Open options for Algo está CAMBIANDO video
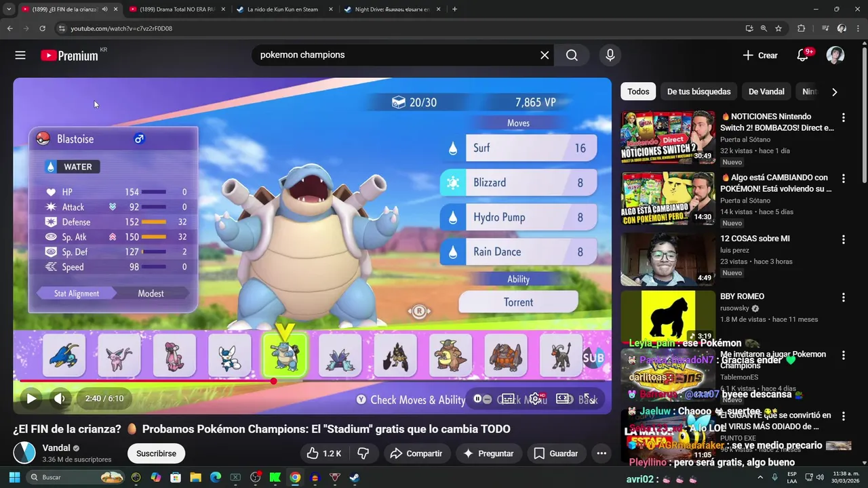Screen dimensions: 868x488 click(x=844, y=178)
